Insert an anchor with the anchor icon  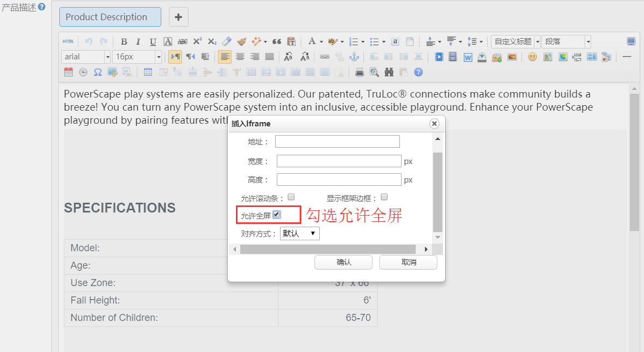pyautogui.click(x=354, y=57)
